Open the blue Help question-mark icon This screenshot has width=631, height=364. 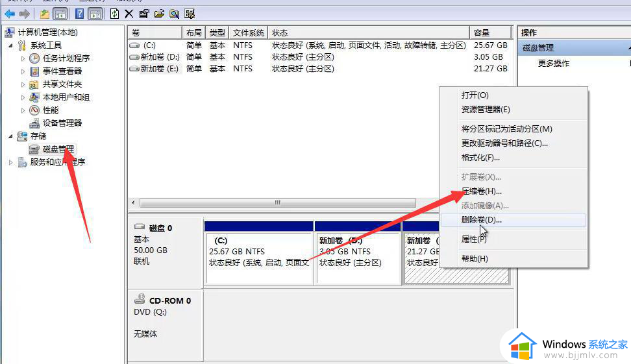80,14
